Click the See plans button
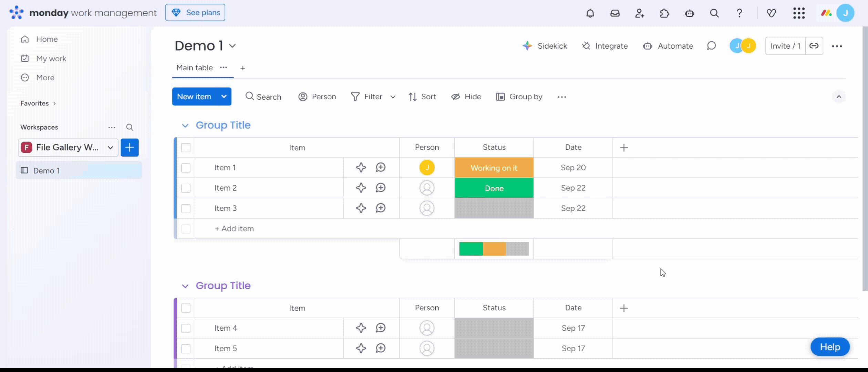Screen dimensions: 868x372 tap(195, 13)
